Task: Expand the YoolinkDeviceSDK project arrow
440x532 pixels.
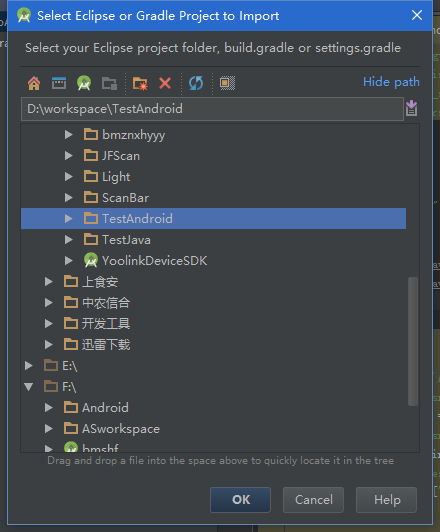Action: [69, 261]
